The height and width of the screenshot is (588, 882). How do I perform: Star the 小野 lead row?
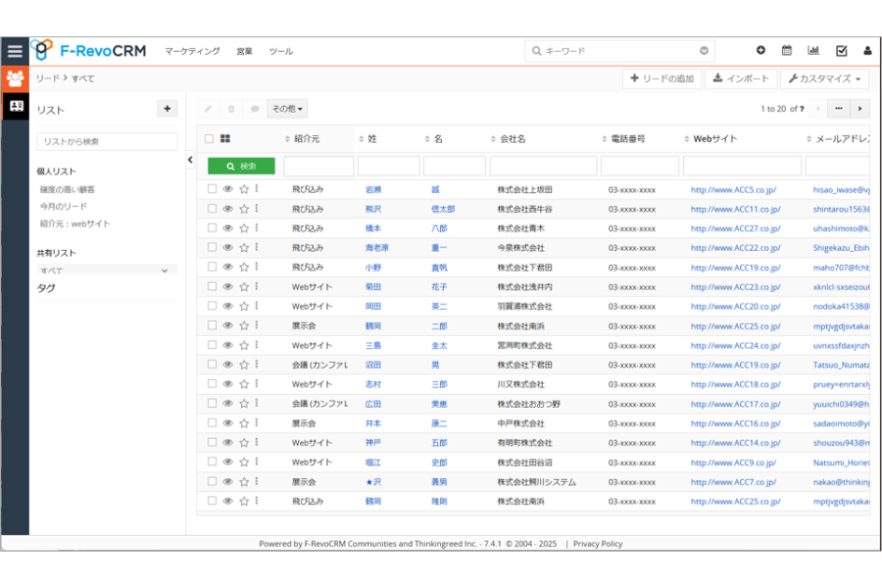click(x=244, y=268)
